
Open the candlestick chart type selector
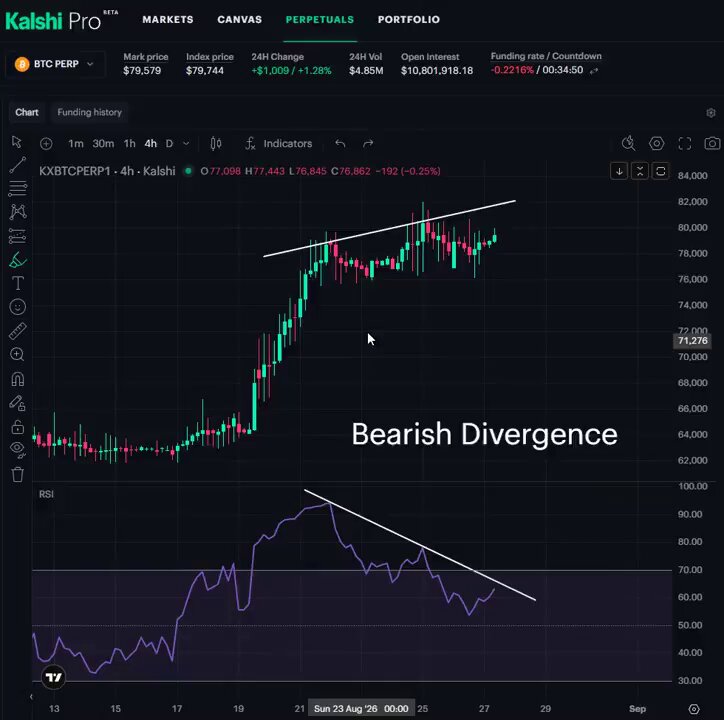(x=216, y=144)
